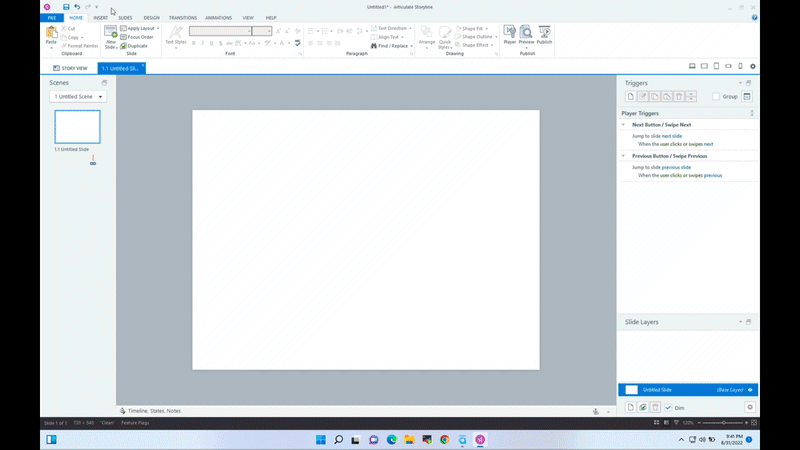Screen dimensions: 800x450
Task: Collapse the Previous Button / Swipe Previous section
Action: (x=624, y=156)
